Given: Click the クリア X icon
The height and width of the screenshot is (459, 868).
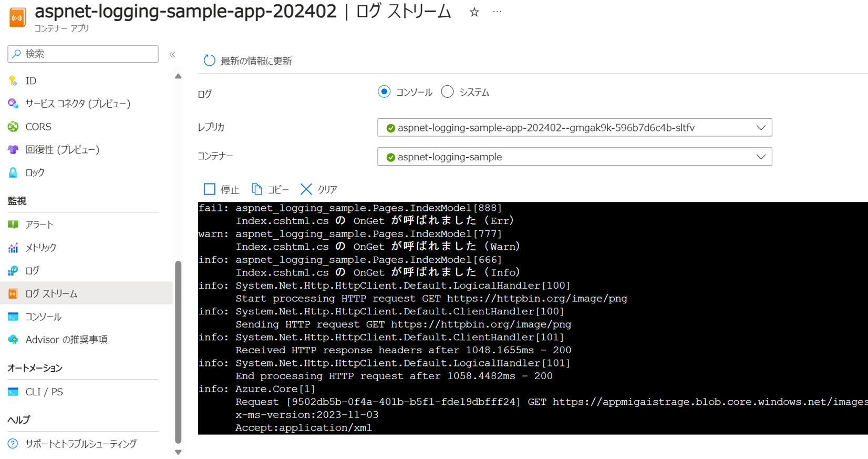Looking at the screenshot, I should point(306,189).
